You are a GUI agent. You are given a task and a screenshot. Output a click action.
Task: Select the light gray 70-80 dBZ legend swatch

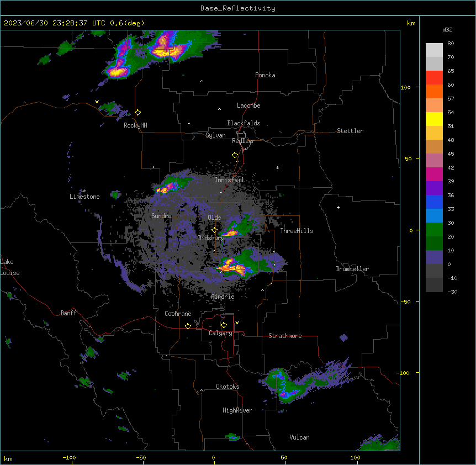point(434,50)
